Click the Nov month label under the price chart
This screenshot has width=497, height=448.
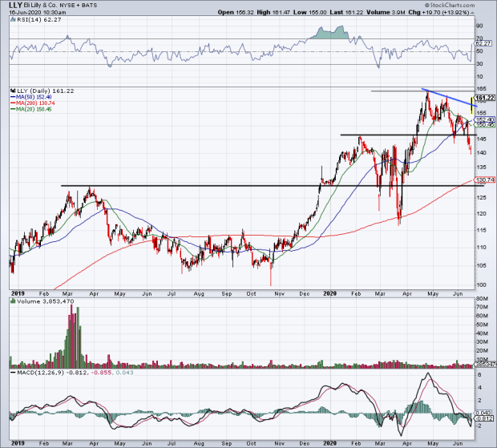click(x=279, y=293)
